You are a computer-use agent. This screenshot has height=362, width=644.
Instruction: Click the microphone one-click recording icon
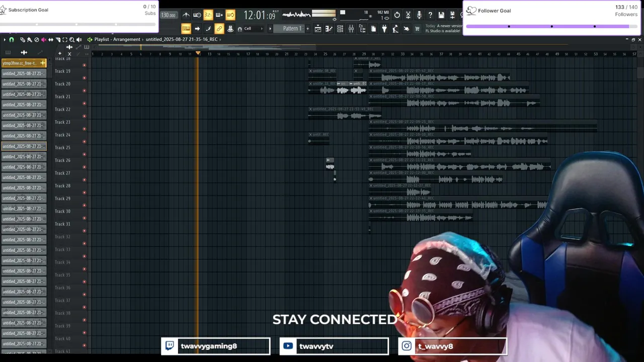click(419, 15)
